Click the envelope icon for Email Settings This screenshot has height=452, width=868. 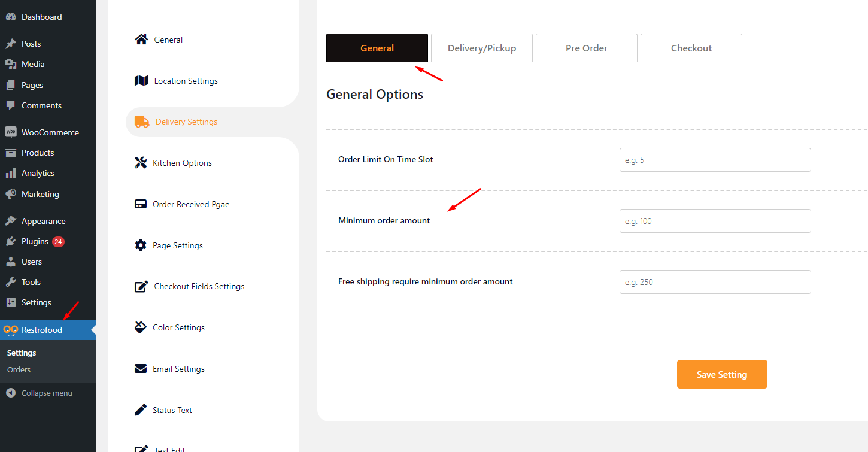pyautogui.click(x=141, y=369)
